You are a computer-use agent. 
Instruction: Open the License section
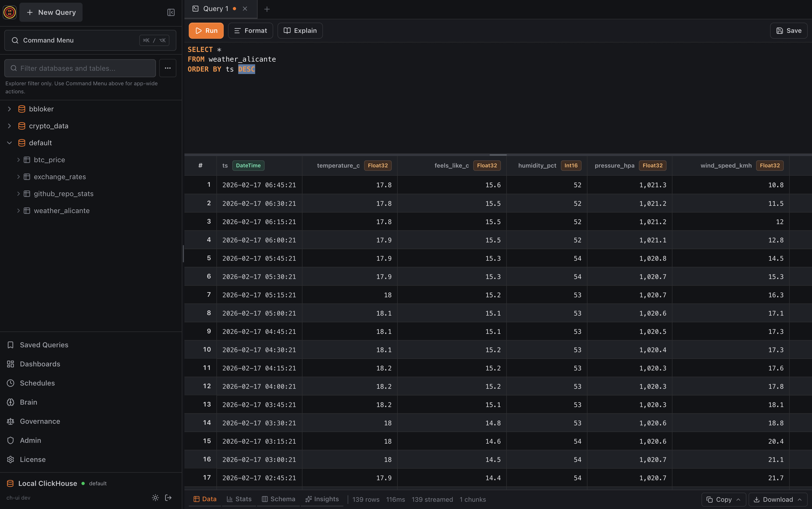33,459
